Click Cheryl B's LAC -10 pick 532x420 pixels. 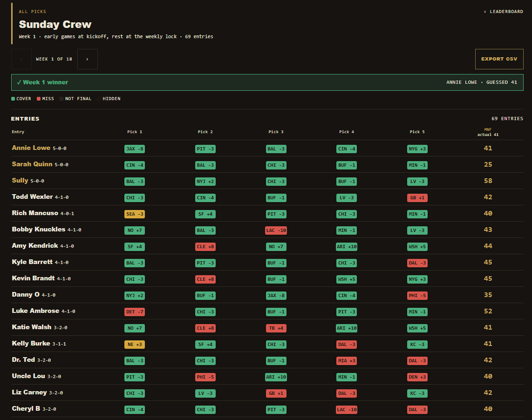coord(347,409)
